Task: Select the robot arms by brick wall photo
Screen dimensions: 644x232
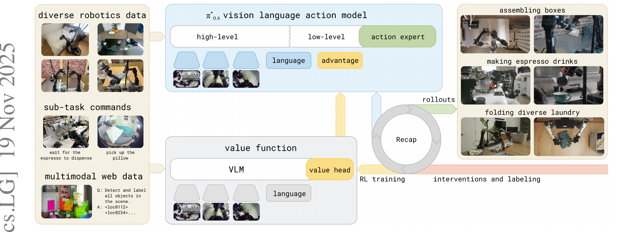Action: click(x=65, y=76)
